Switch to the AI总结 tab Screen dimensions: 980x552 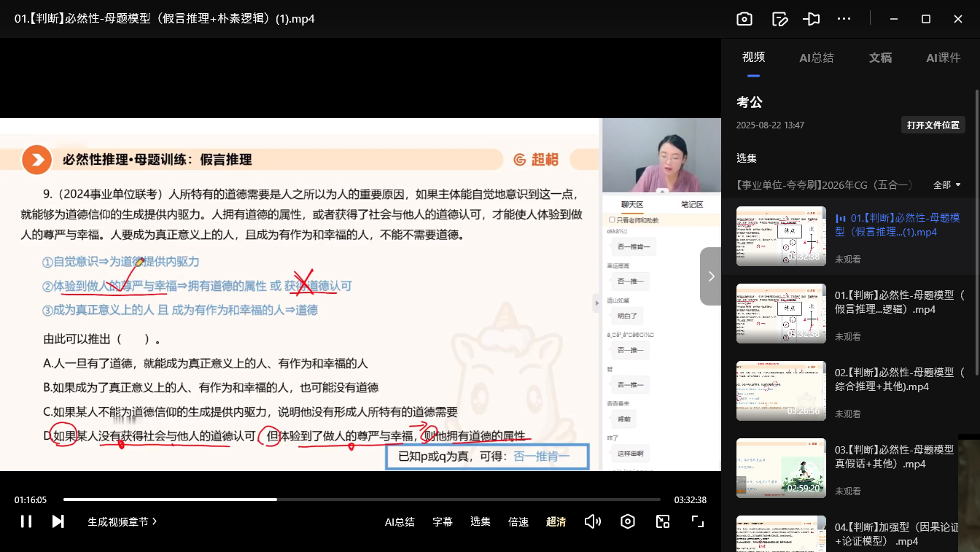817,58
